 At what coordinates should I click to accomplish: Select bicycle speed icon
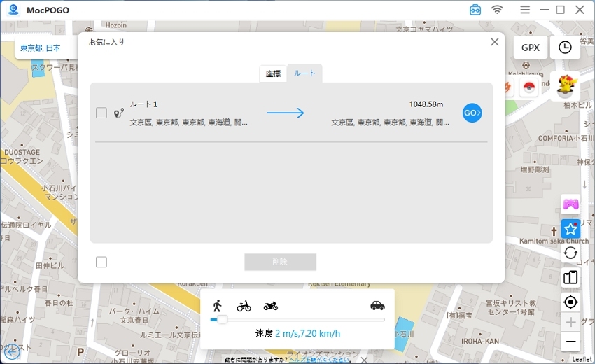(x=244, y=306)
